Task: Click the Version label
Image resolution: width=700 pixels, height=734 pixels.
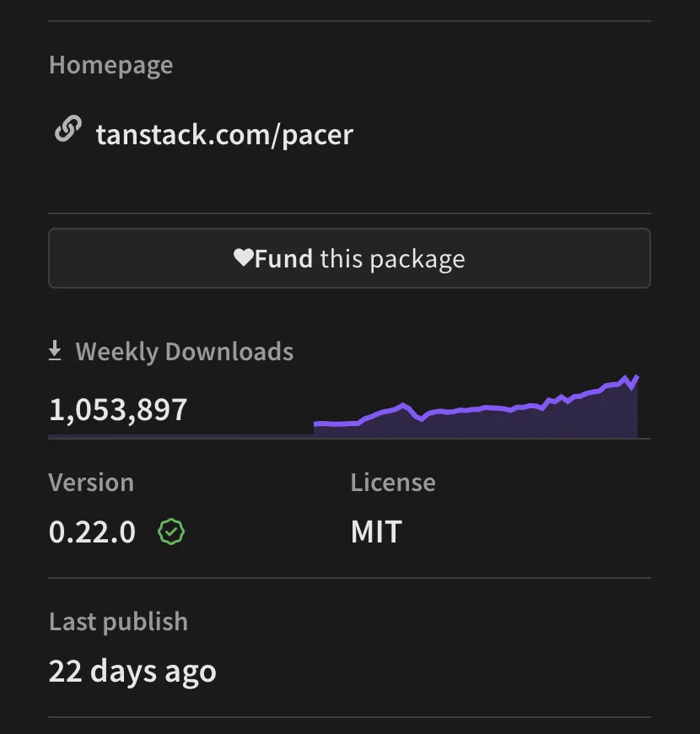Action: point(91,482)
